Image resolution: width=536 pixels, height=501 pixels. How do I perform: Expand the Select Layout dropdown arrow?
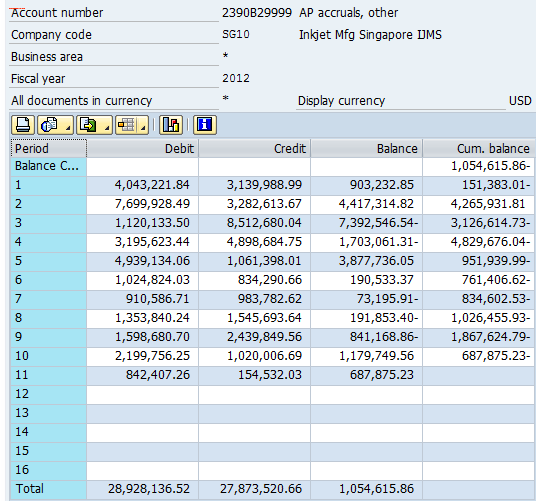(144, 128)
